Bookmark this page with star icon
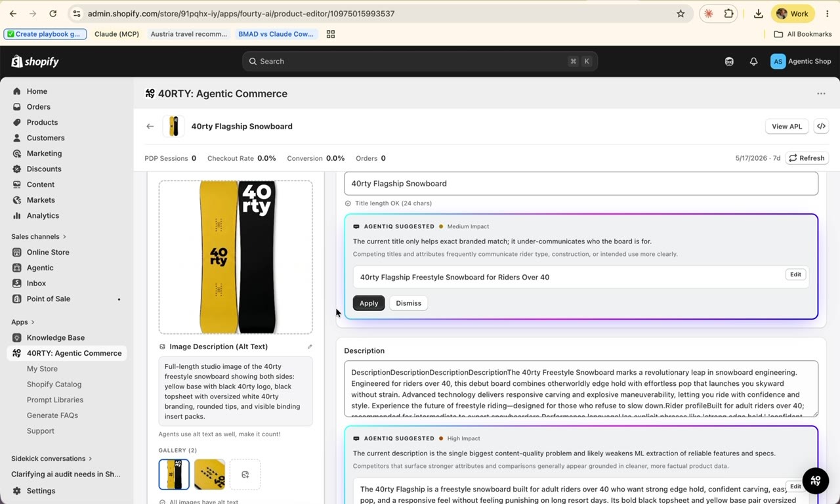The height and width of the screenshot is (504, 840). point(681,13)
